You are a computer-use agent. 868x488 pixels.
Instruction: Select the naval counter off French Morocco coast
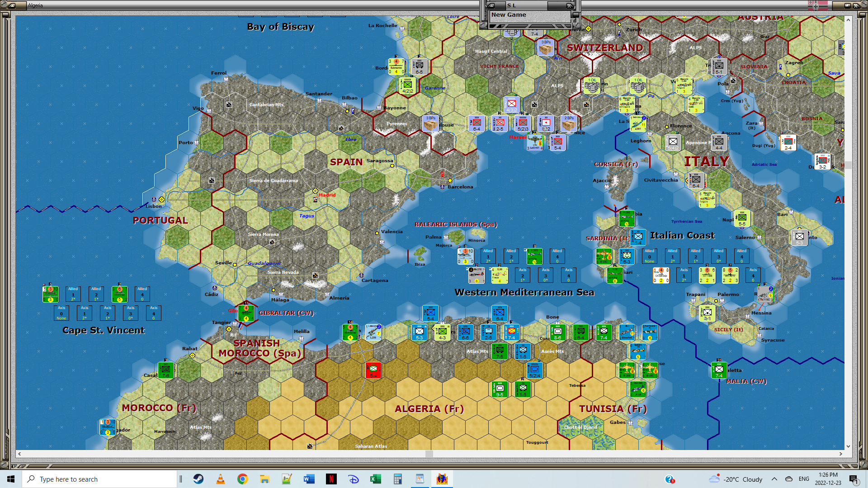tap(108, 427)
